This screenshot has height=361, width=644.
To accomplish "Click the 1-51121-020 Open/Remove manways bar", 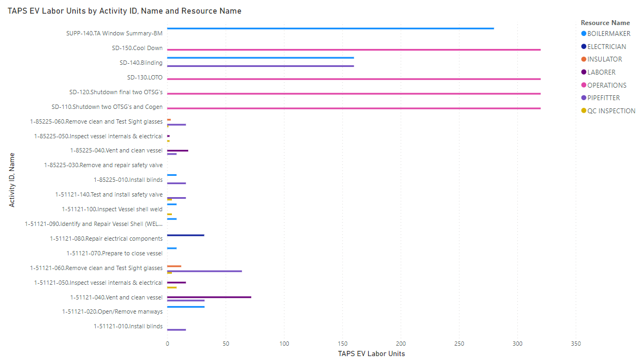I will click(x=185, y=307).
